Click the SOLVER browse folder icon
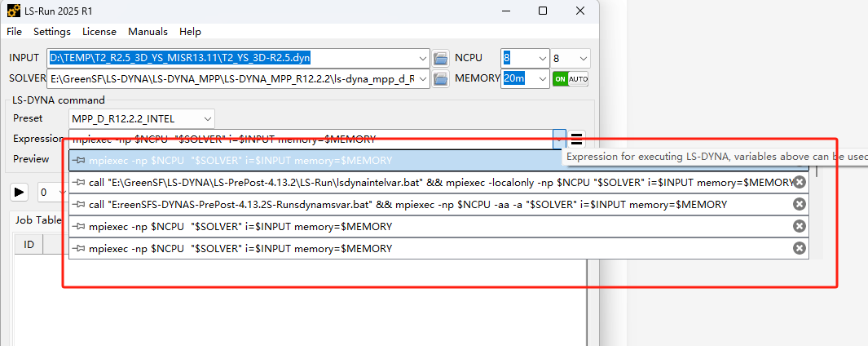Screen dimensions: 868x346 [441, 78]
